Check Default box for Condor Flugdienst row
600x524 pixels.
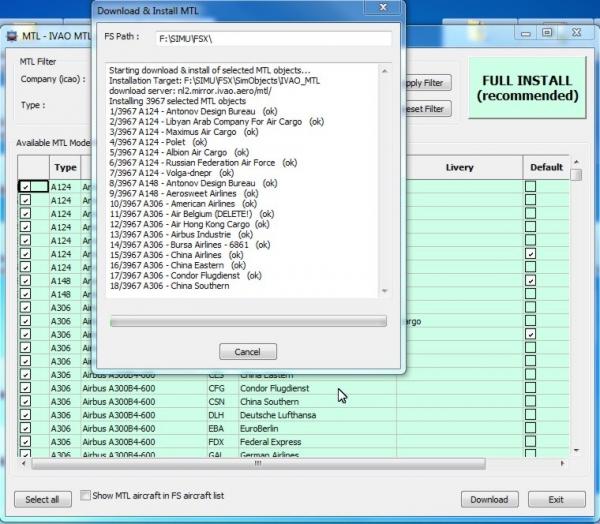pyautogui.click(x=530, y=388)
